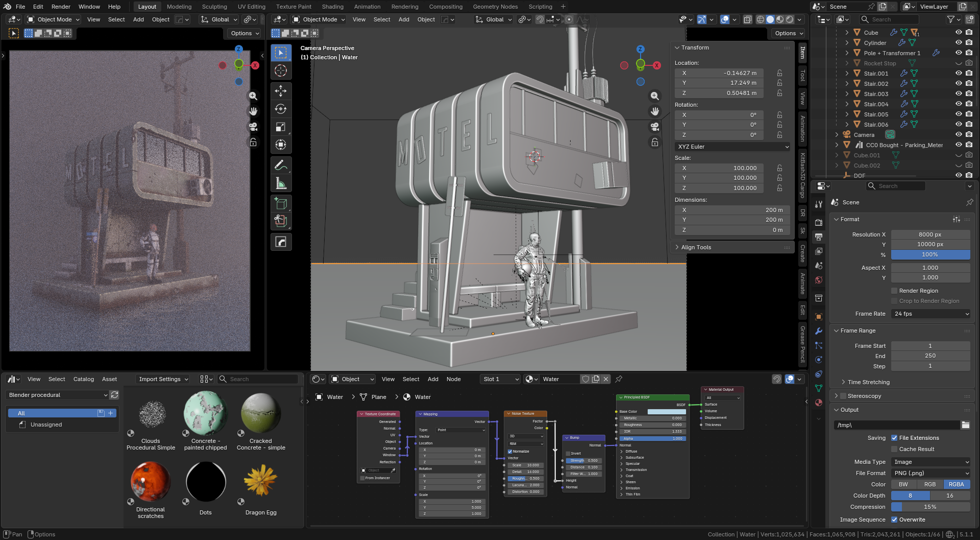Select the Add Cube tool in the viewport toolbar
The image size is (980, 540).
(x=281, y=203)
